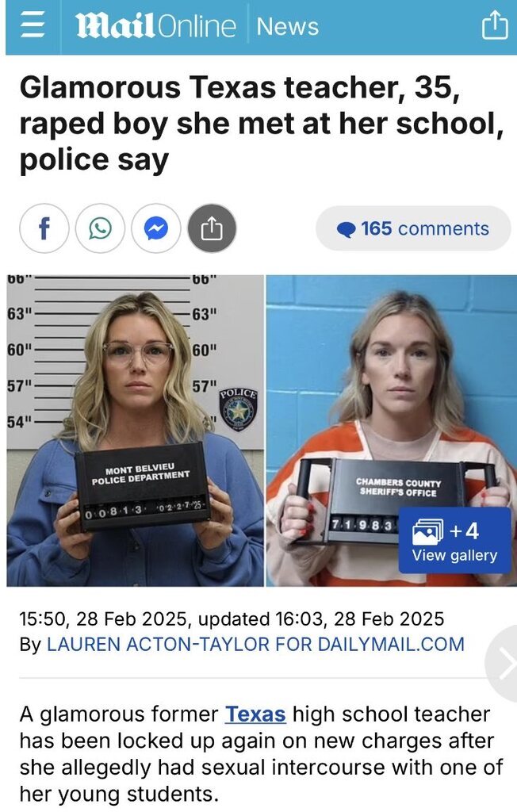Share article via Messenger

pos(156,228)
